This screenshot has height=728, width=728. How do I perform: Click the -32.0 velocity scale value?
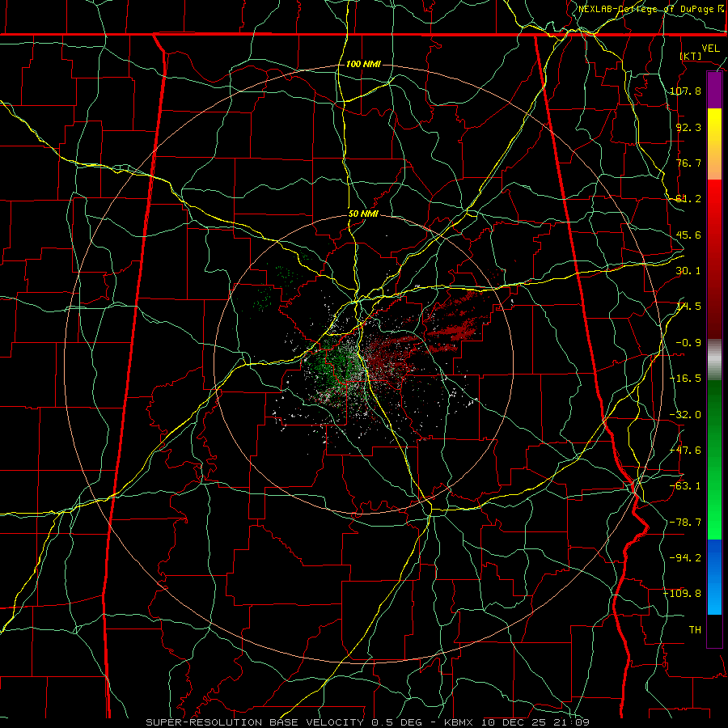[686, 415]
